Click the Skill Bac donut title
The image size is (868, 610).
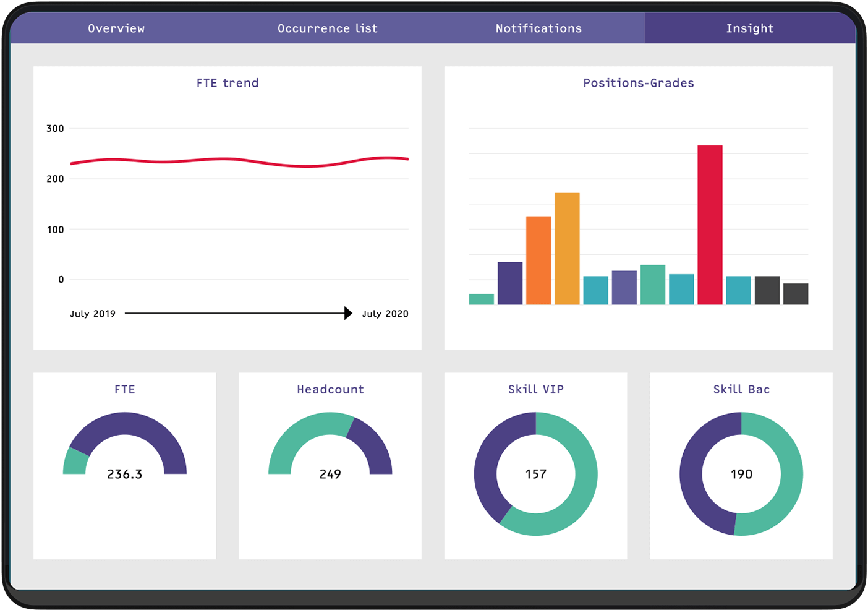tap(741, 389)
